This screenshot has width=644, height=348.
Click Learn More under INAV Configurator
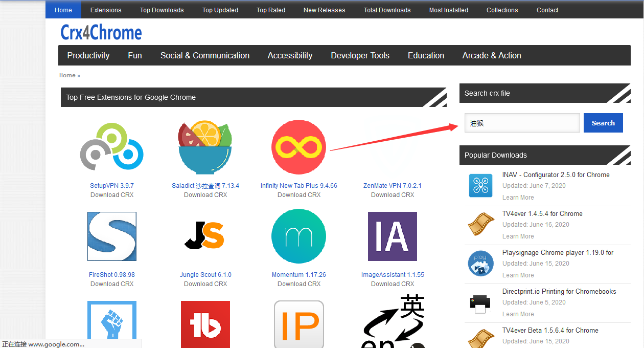pos(518,198)
